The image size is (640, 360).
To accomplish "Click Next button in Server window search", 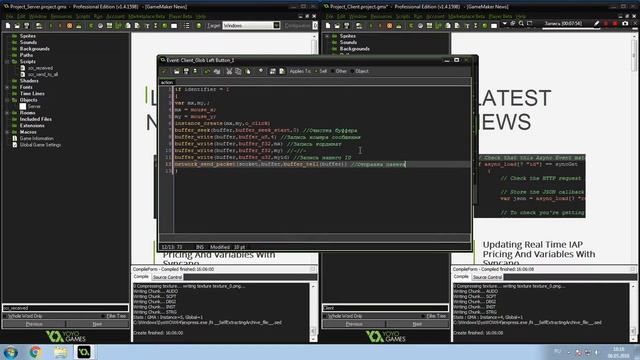I will coord(97,324).
